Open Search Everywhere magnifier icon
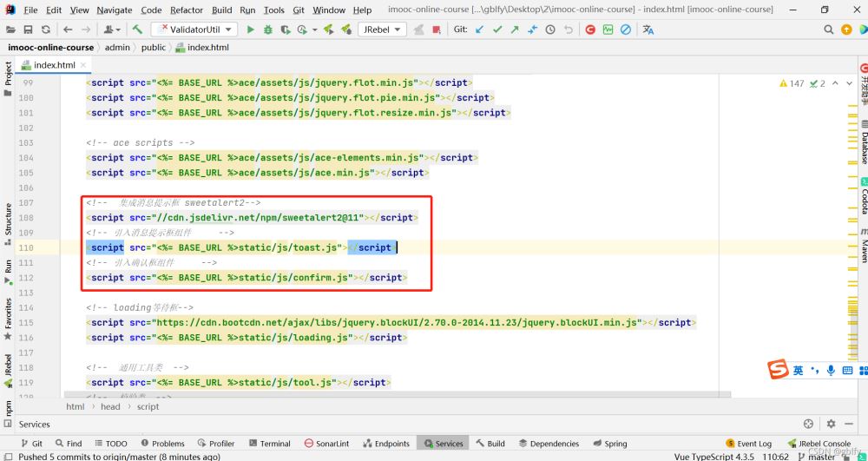The image size is (868, 461). click(829, 30)
